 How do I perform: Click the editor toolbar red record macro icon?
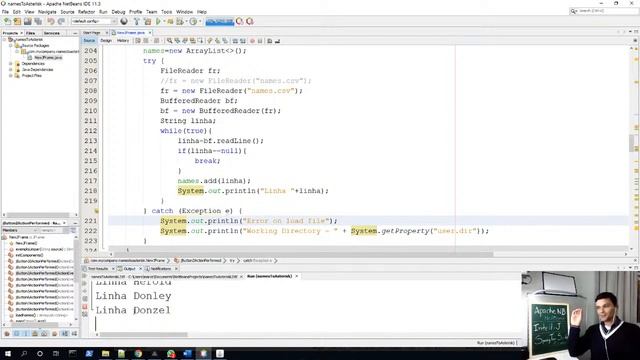pyautogui.click(x=252, y=41)
